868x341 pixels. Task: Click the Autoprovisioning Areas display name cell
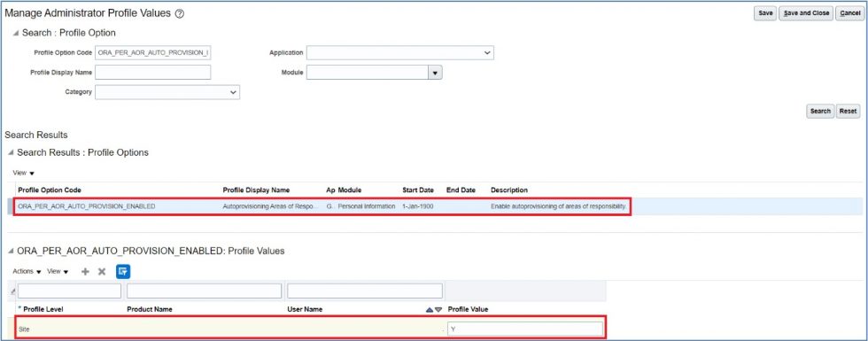pos(271,205)
